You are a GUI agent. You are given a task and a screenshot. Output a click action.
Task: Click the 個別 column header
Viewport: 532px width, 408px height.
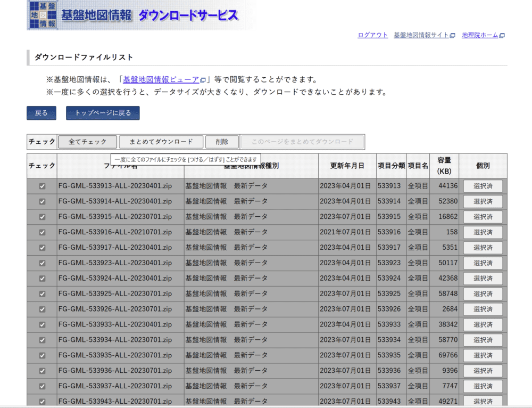click(x=483, y=166)
